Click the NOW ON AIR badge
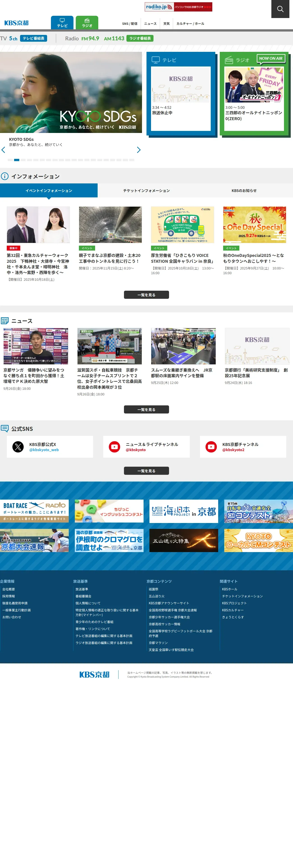Image resolution: width=293 pixels, height=868 pixels. click(x=271, y=59)
